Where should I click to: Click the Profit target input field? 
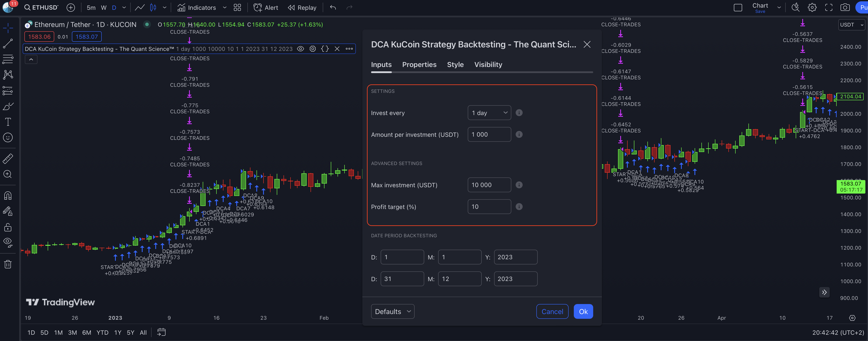[489, 207]
